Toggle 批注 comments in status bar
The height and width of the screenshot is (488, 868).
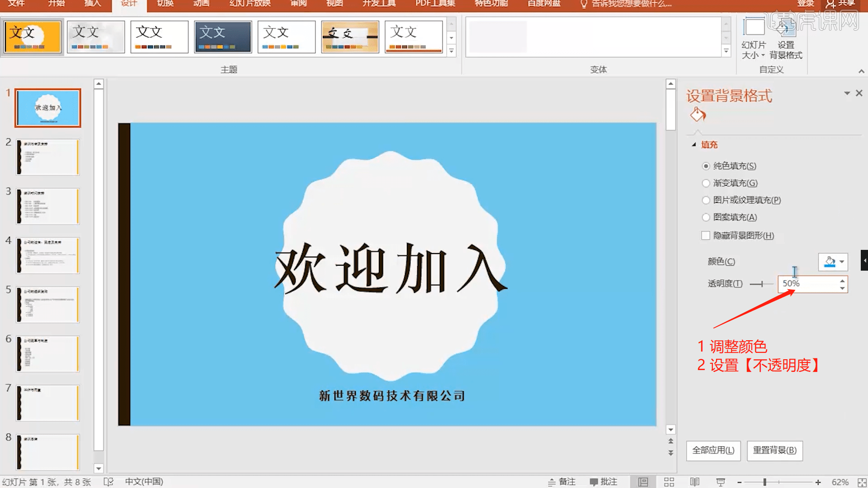[x=604, y=482]
